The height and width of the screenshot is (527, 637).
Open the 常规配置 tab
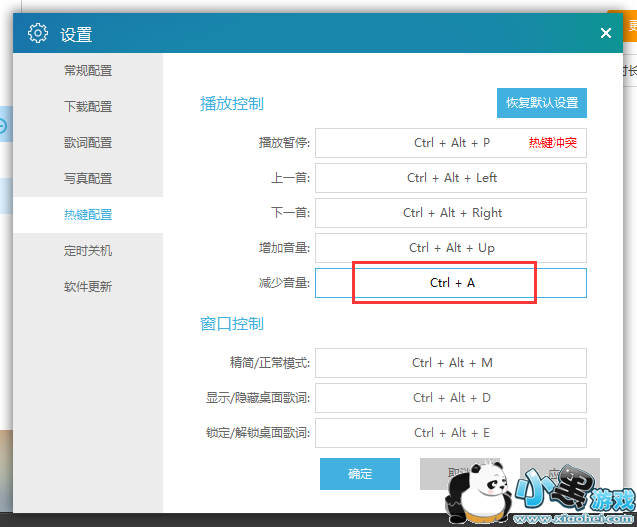pyautogui.click(x=88, y=71)
